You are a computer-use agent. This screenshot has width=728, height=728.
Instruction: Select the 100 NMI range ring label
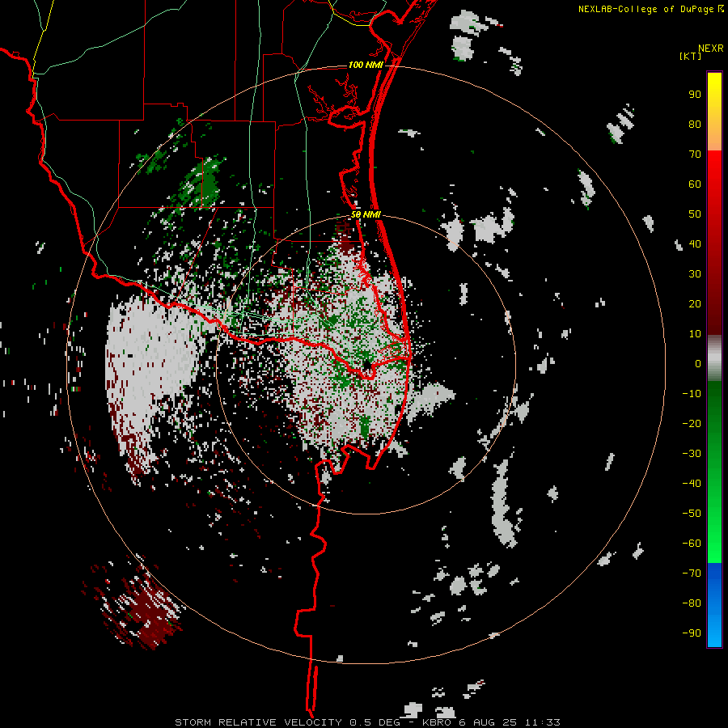(366, 65)
